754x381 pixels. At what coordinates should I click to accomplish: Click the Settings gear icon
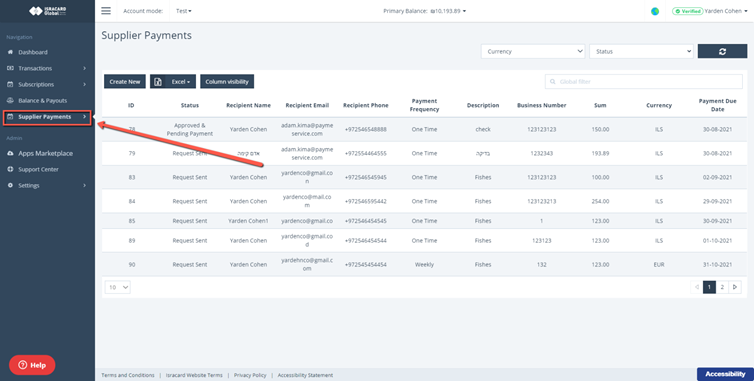click(11, 185)
